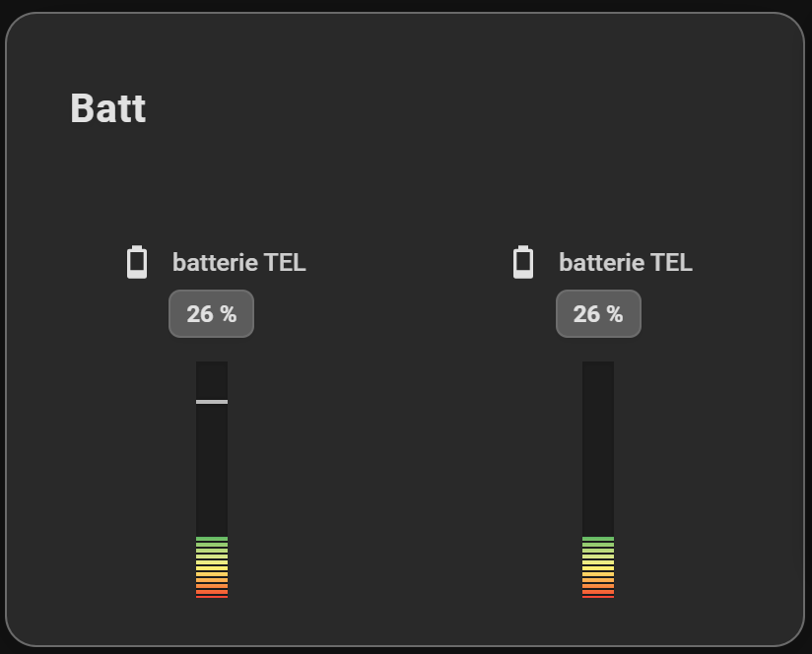Click left gauge area above the white marker
This screenshot has height=654, width=812.
coord(212,380)
